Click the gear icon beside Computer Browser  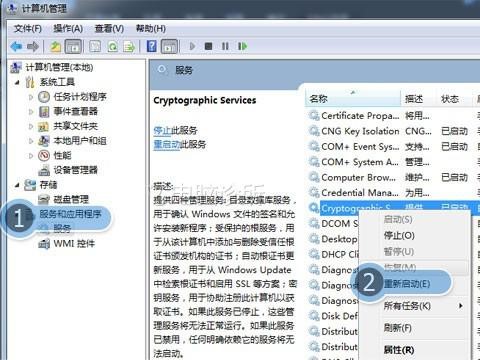(x=314, y=177)
